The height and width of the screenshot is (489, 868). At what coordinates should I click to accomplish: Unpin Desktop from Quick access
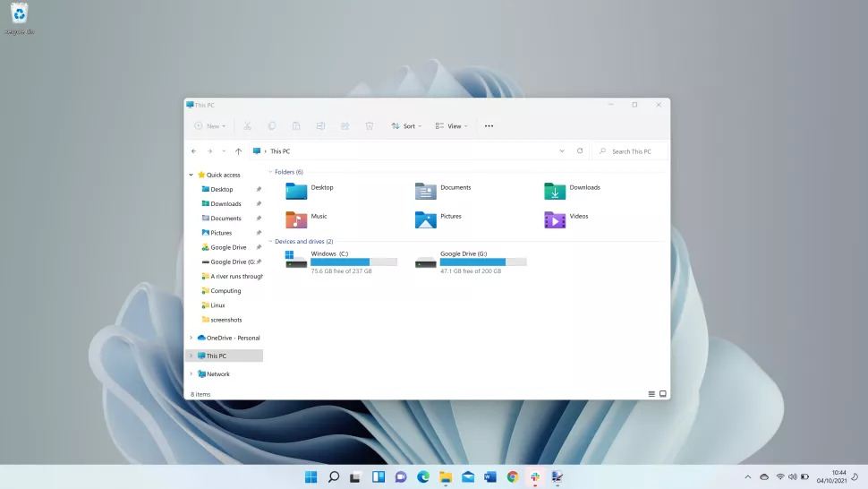coord(259,190)
